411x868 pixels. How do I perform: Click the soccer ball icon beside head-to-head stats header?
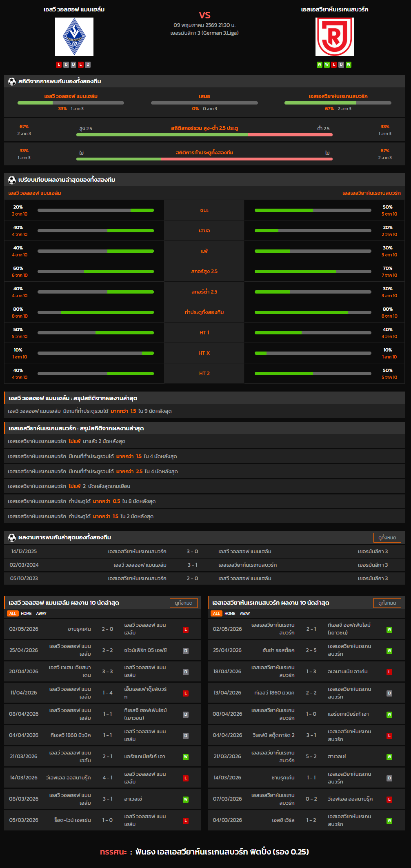pyautogui.click(x=12, y=81)
